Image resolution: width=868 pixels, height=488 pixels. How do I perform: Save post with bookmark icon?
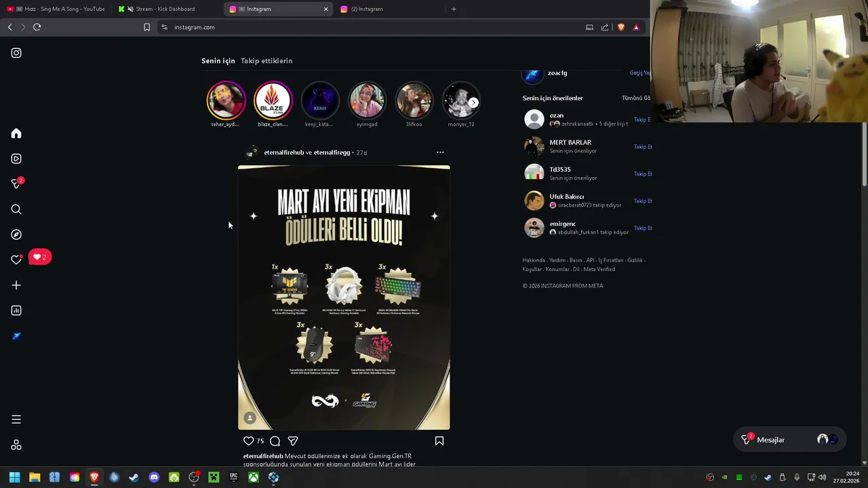[x=439, y=441]
